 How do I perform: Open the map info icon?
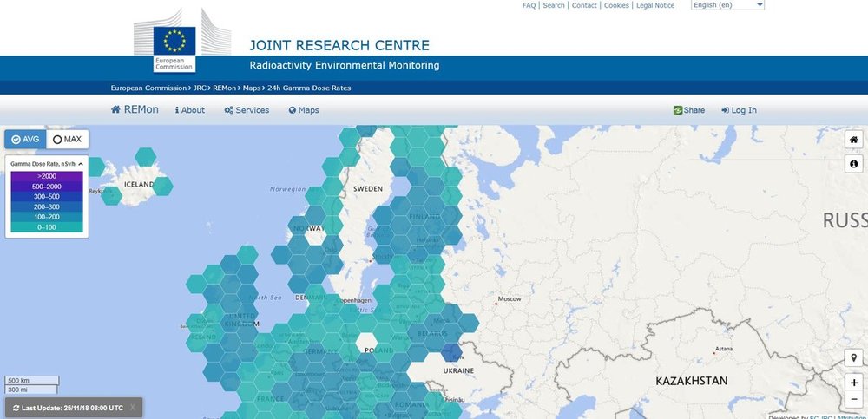(x=854, y=164)
